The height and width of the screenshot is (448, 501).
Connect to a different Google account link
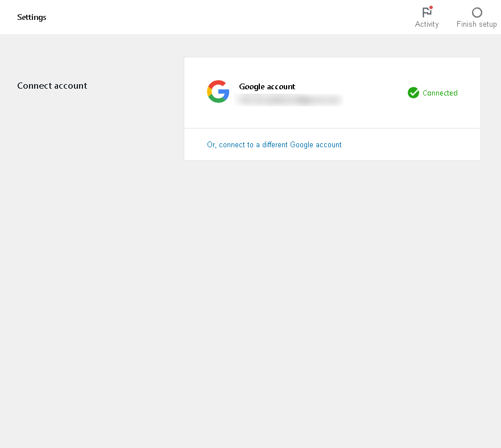[x=274, y=145]
